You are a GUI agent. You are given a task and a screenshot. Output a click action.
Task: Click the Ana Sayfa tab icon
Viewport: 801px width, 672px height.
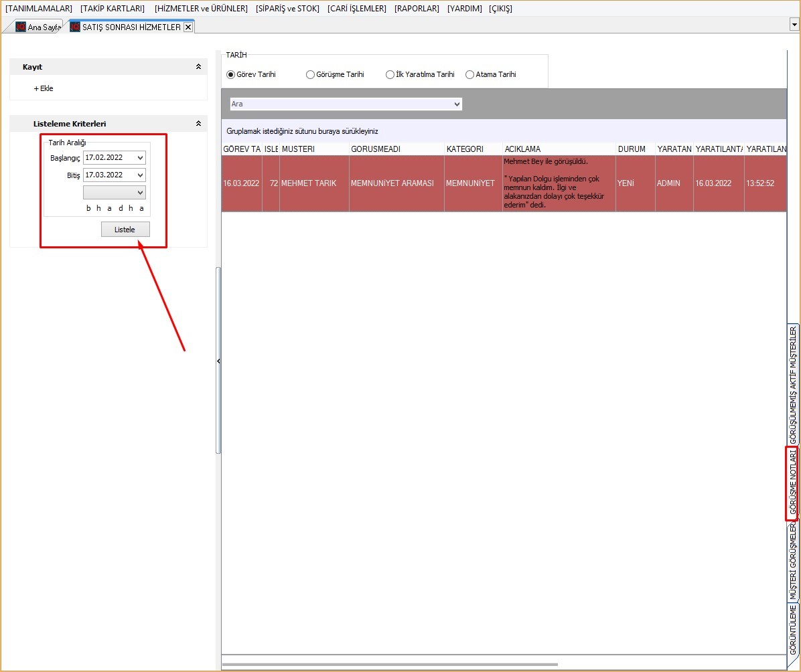pos(21,27)
